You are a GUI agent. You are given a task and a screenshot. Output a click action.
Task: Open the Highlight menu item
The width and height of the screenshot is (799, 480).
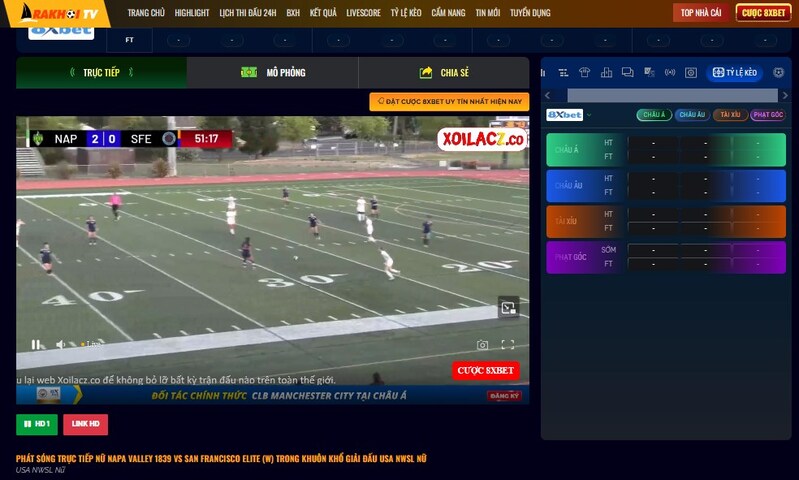coord(192,13)
